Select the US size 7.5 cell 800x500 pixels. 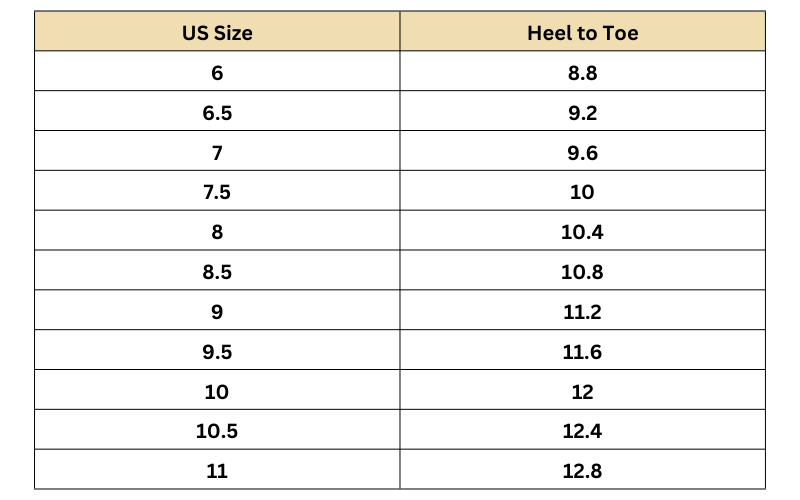click(x=217, y=192)
